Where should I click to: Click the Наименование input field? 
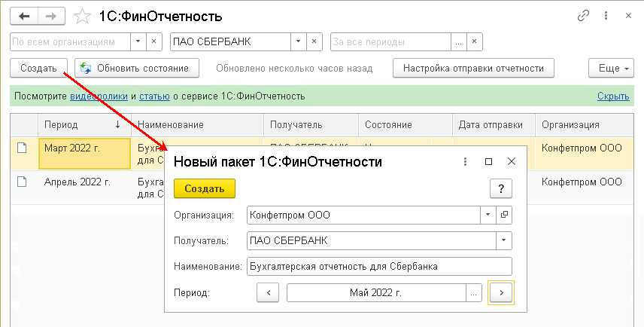(x=378, y=267)
